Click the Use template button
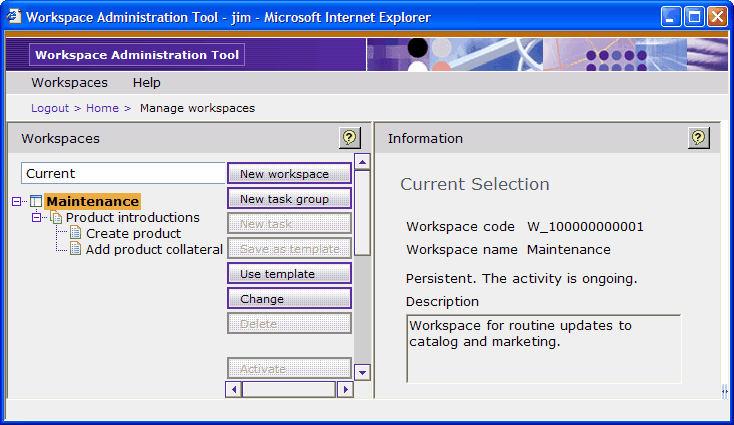Screen dimensions: 734x425 tap(289, 274)
